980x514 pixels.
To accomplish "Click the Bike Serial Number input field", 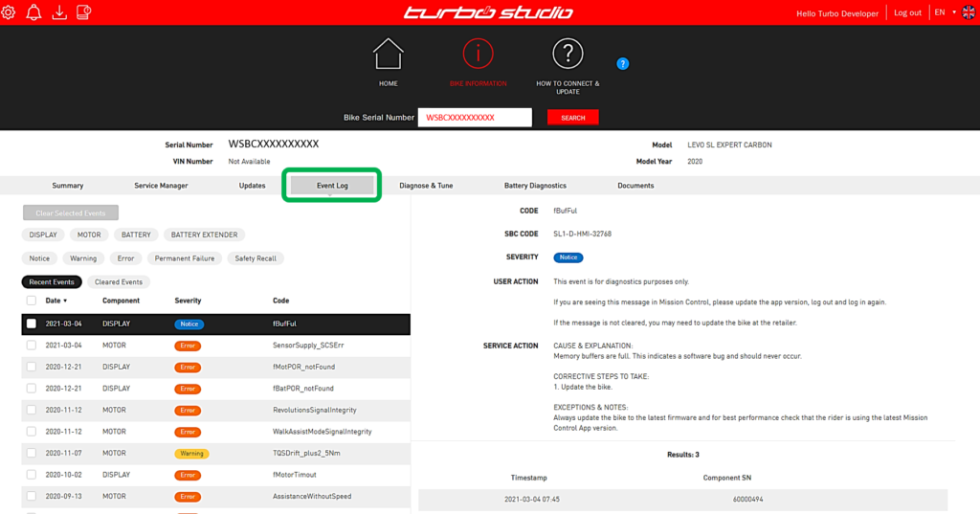I will [475, 118].
